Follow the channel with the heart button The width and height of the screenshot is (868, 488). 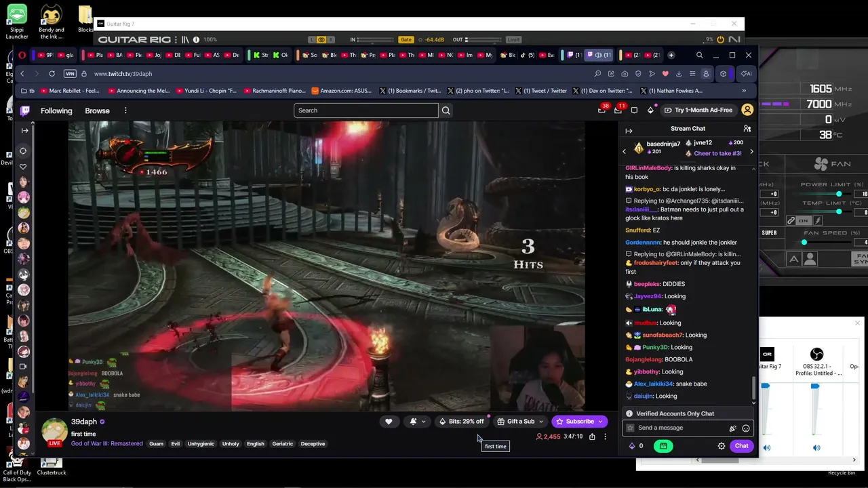click(x=389, y=422)
